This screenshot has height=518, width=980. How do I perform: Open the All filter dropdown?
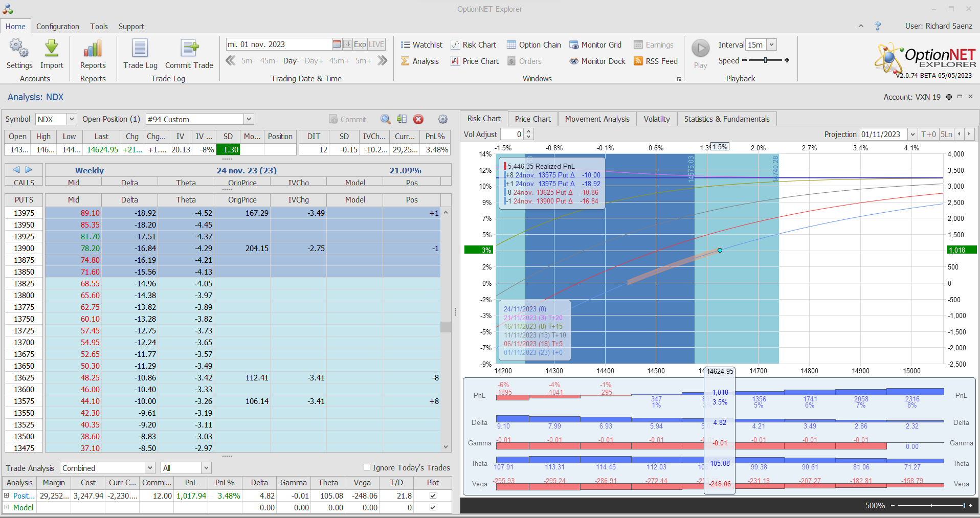click(206, 468)
